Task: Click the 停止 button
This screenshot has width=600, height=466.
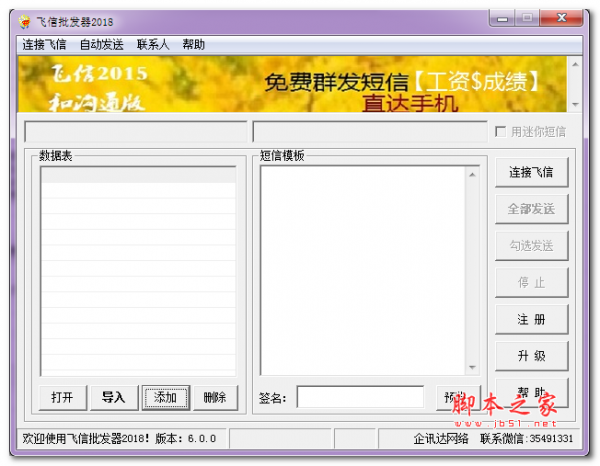Action: point(531,282)
